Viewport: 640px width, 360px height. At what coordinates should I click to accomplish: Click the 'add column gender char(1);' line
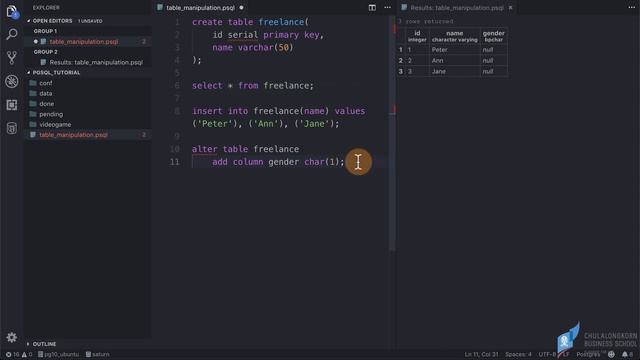coord(278,162)
